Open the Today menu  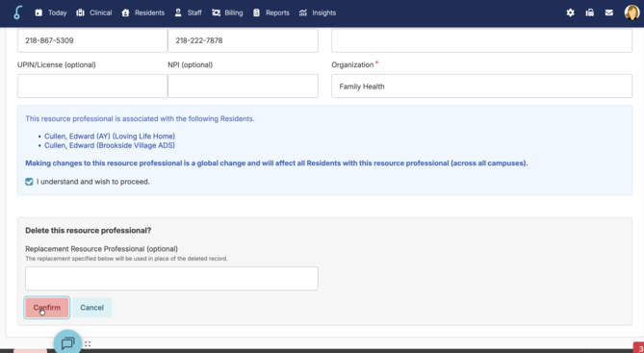[57, 13]
